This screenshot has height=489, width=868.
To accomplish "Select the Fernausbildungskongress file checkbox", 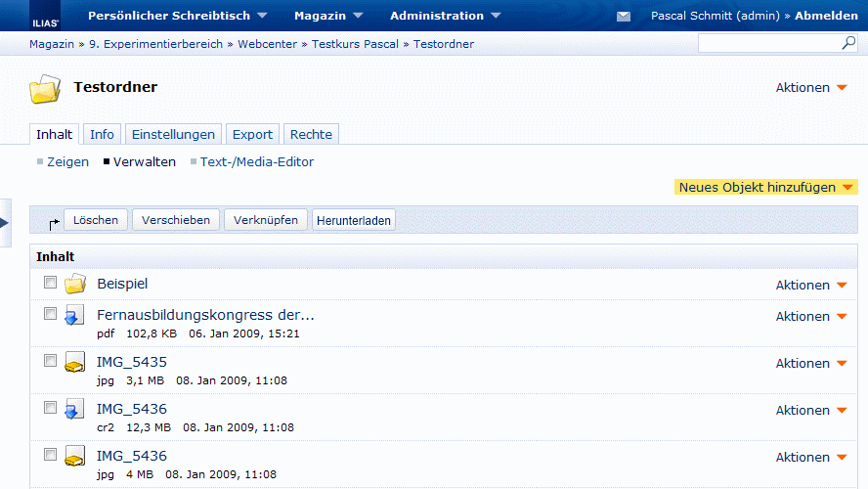I will (x=50, y=314).
